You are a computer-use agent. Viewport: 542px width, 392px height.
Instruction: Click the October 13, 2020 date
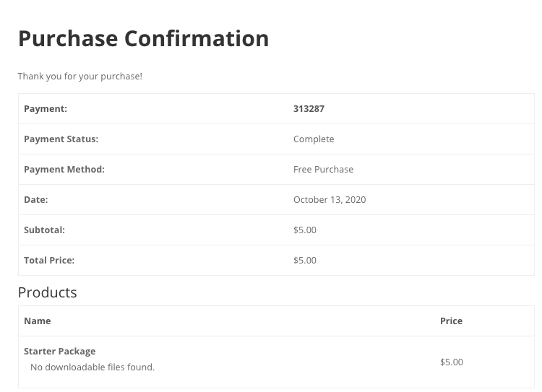point(330,200)
